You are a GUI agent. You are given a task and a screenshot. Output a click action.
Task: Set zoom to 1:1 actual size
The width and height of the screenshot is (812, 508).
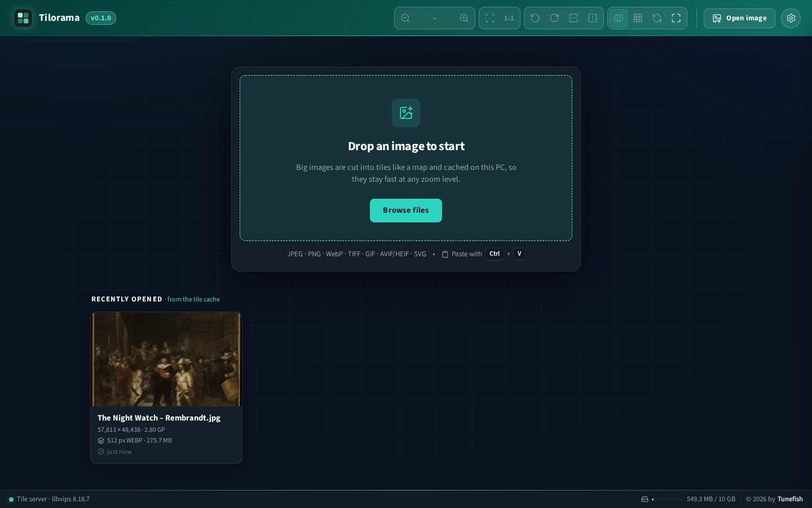(x=509, y=18)
